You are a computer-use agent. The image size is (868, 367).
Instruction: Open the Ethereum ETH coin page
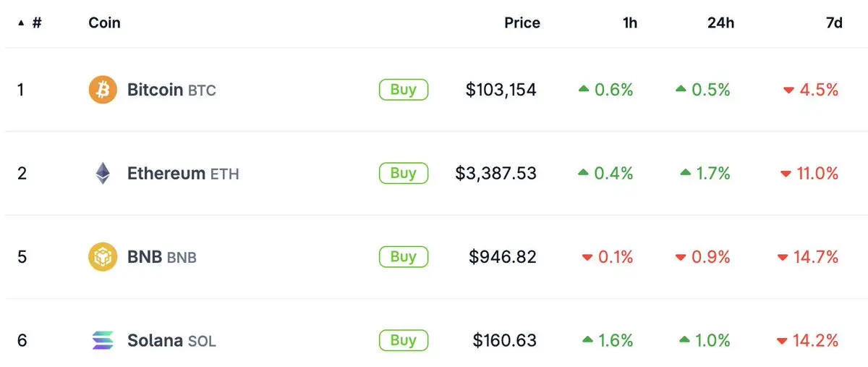pyautogui.click(x=182, y=174)
